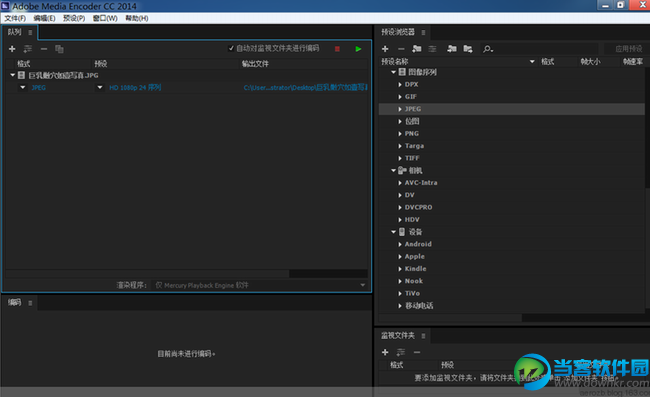
Task: Click the Add Output settings icon in the queue toolbar
Action: point(28,49)
